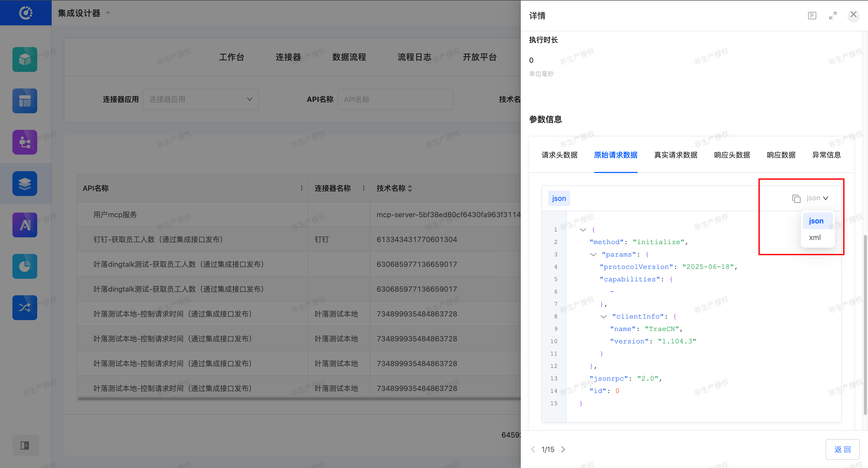Click the copy icon beside json dropdown
868x468 pixels.
tap(796, 199)
